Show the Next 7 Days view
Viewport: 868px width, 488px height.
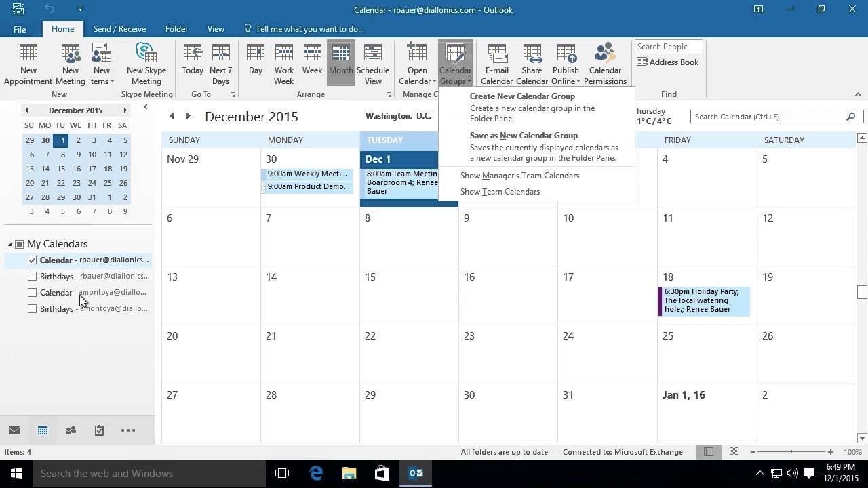tap(221, 64)
